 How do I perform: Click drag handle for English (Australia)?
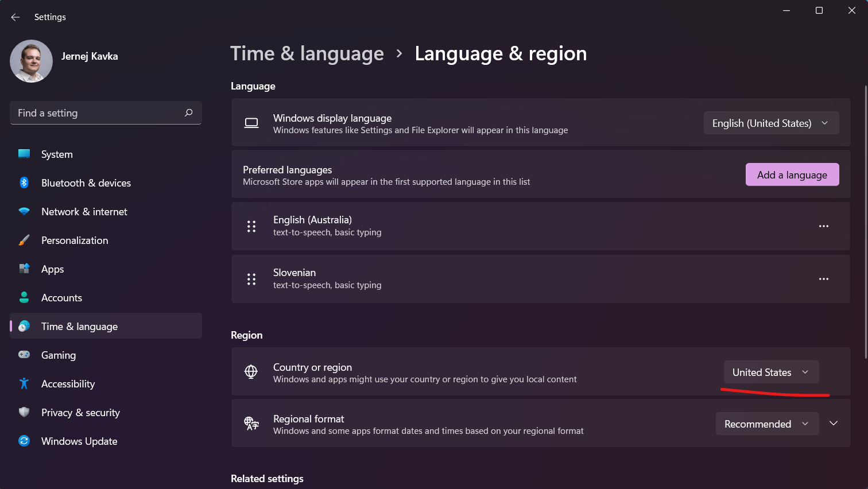coord(251,226)
